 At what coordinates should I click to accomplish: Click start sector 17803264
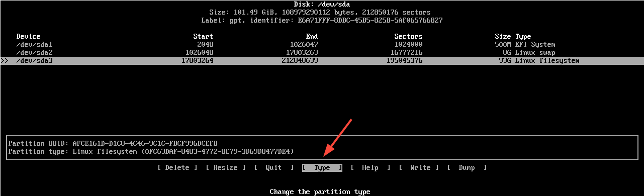197,61
